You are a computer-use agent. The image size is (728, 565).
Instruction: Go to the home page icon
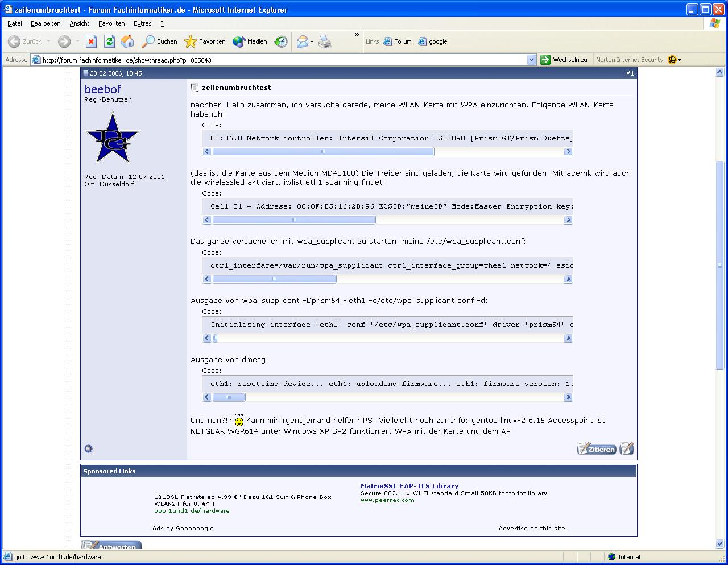coord(127,41)
